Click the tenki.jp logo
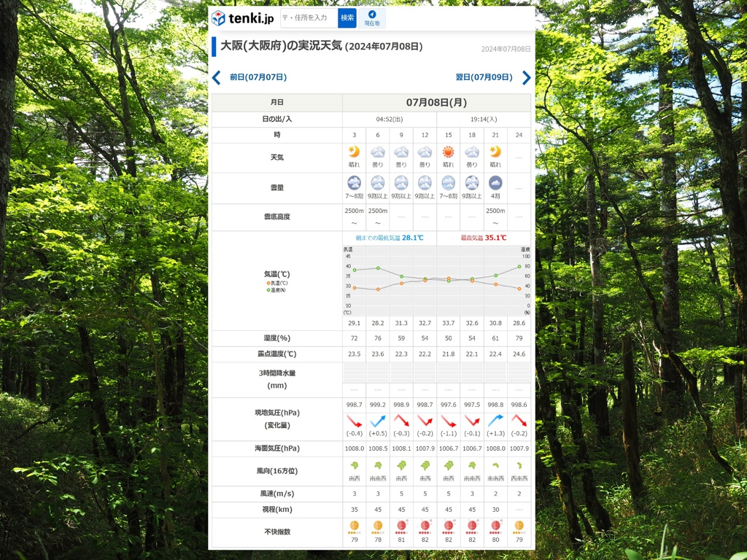Viewport: 747px width, 560px height. [242, 18]
